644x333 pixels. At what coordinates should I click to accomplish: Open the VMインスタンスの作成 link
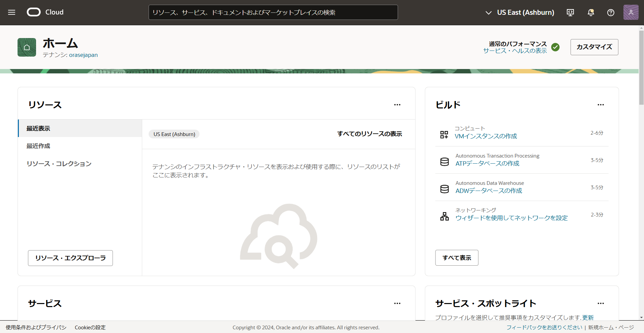click(x=486, y=136)
